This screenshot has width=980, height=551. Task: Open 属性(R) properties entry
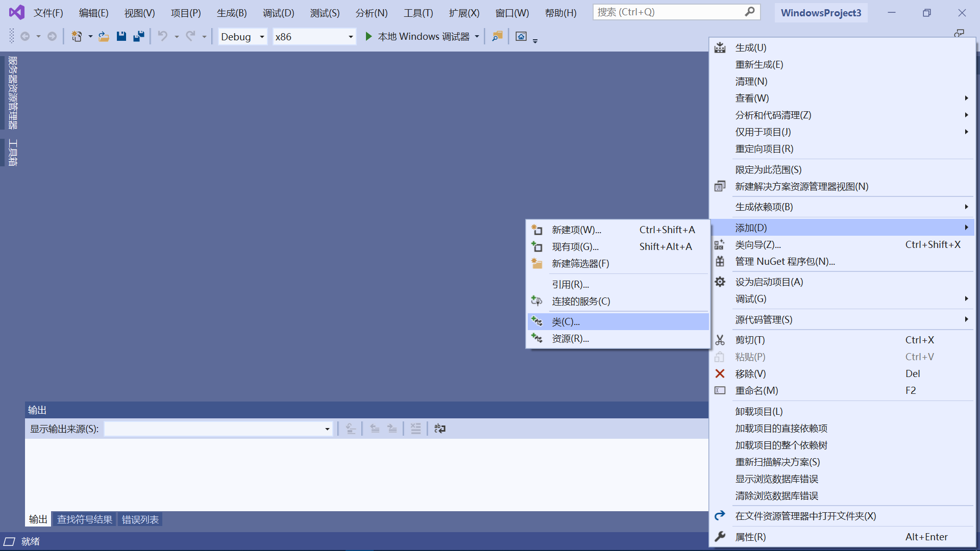click(x=842, y=537)
